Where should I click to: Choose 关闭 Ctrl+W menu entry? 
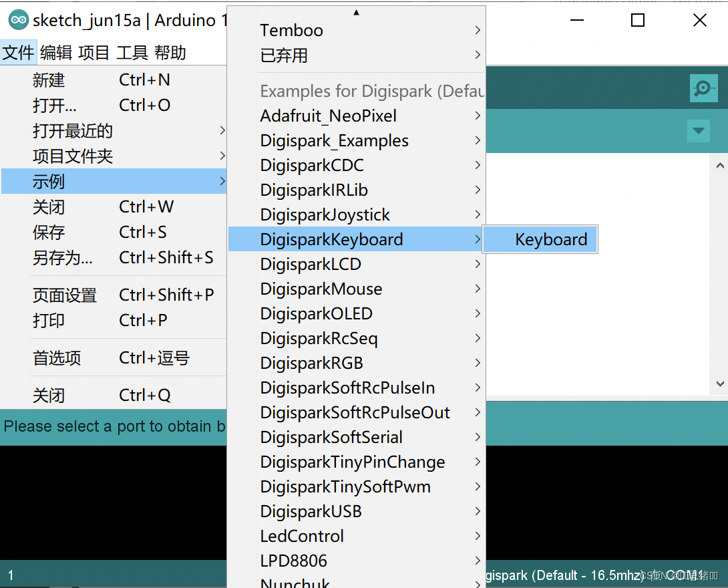114,206
